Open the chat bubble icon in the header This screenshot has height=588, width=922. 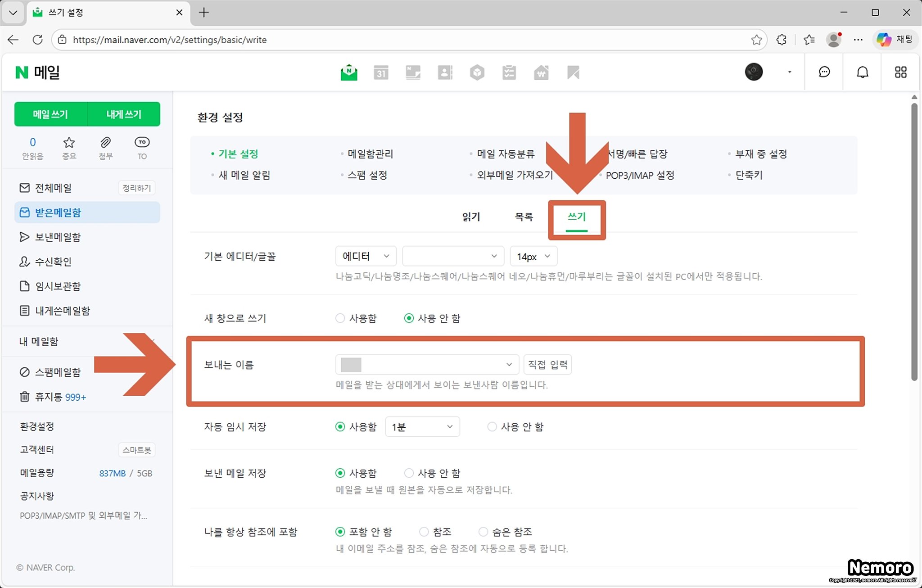824,72
